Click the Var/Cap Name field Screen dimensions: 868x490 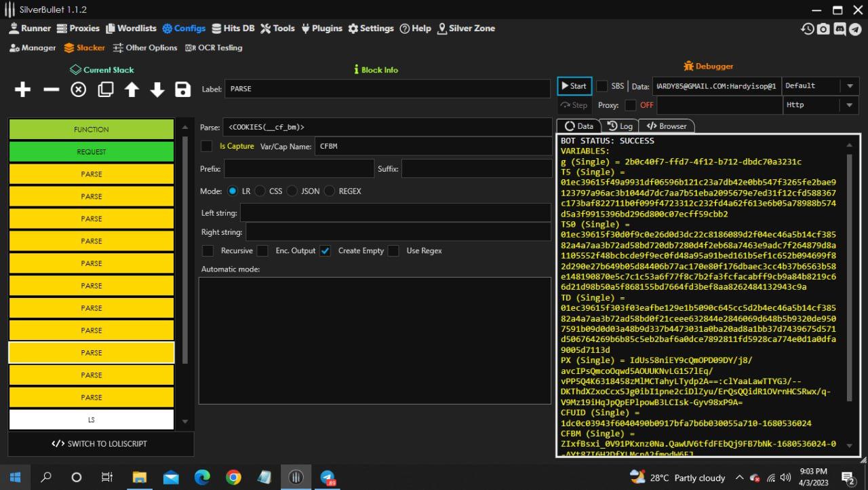pos(433,146)
